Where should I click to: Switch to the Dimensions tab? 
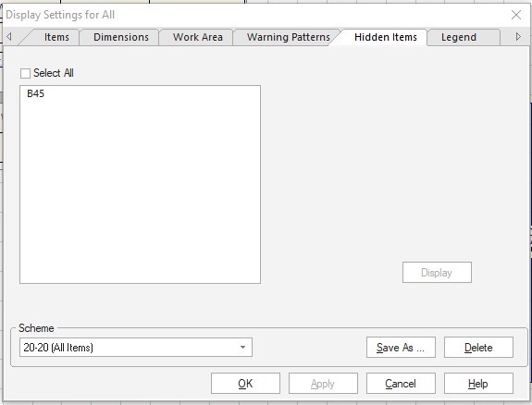121,37
